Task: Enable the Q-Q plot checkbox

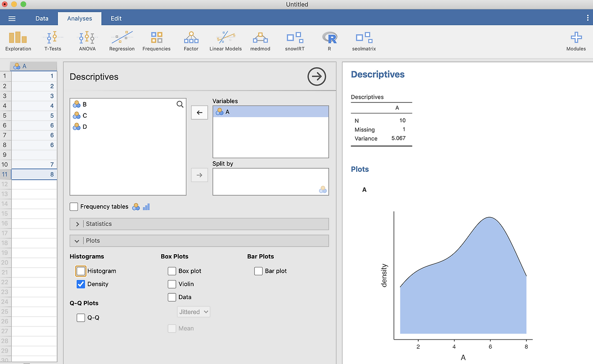Action: [81, 318]
